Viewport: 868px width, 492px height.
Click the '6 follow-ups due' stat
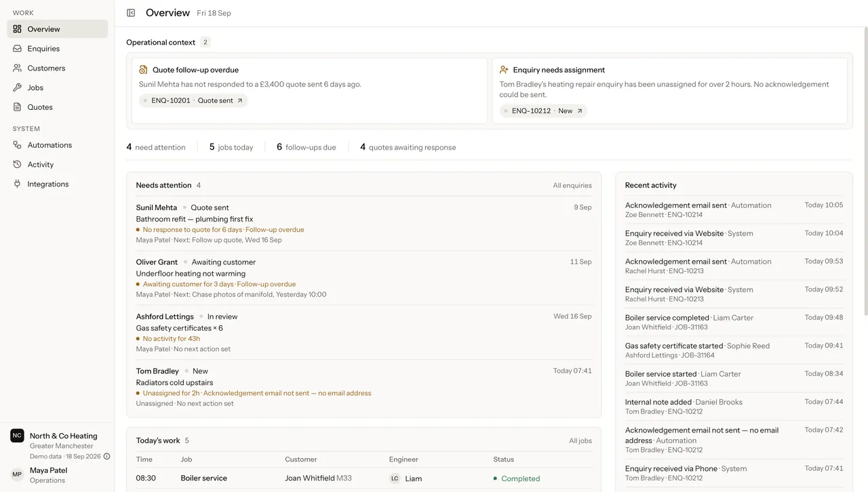point(307,147)
